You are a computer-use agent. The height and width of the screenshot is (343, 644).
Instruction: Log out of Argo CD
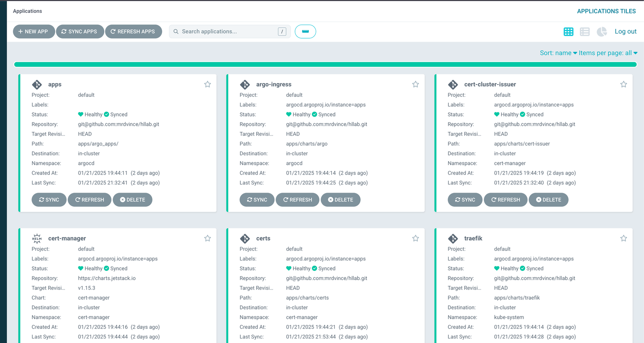[625, 31]
